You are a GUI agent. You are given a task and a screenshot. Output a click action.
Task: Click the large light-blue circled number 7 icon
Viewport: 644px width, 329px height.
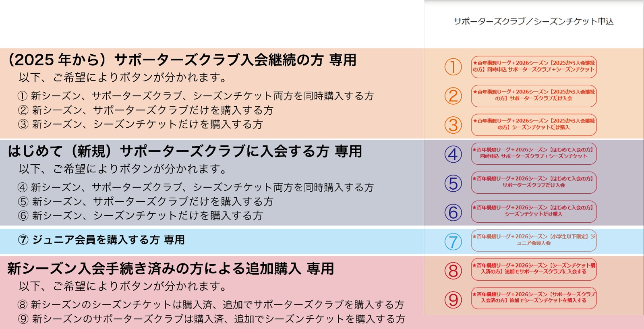pos(453,242)
